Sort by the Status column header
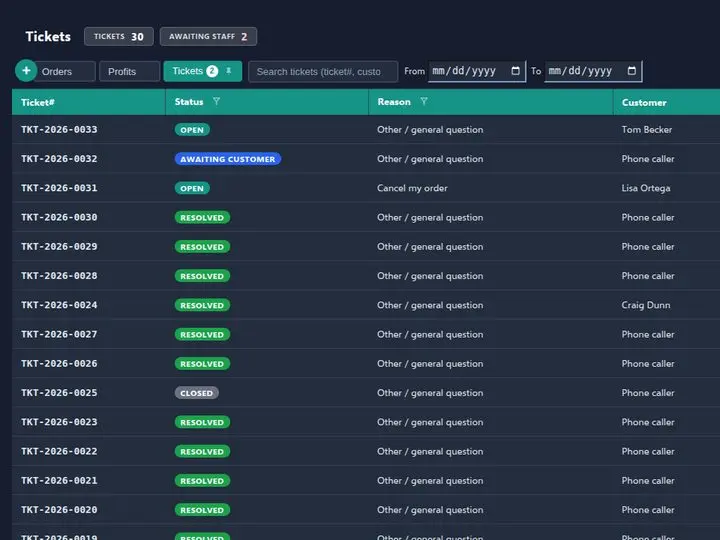Viewport: 720px width, 540px height. (x=189, y=102)
